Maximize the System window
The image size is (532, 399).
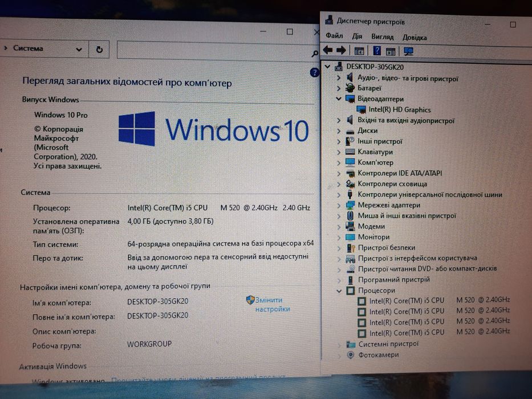(290, 31)
